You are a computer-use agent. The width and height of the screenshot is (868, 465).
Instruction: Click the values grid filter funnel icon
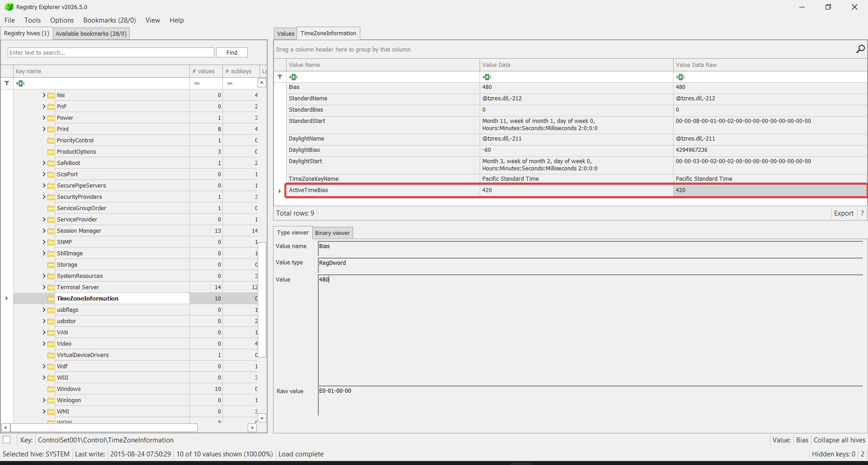pyautogui.click(x=280, y=77)
